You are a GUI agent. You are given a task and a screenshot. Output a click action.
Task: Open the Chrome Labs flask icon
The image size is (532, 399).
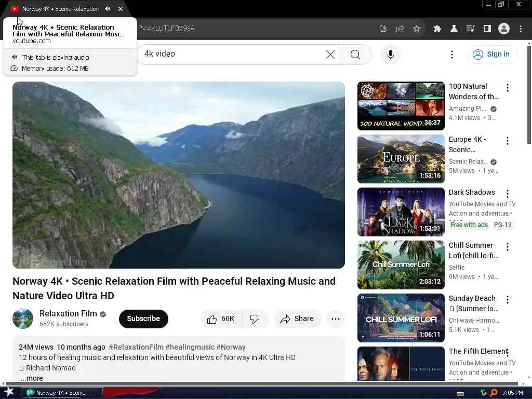[x=454, y=29]
